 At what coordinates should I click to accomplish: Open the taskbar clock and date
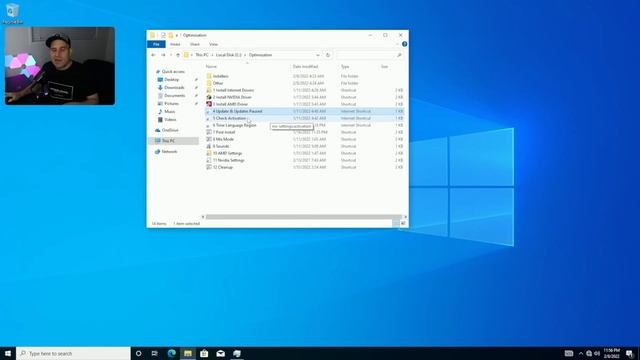(x=611, y=353)
